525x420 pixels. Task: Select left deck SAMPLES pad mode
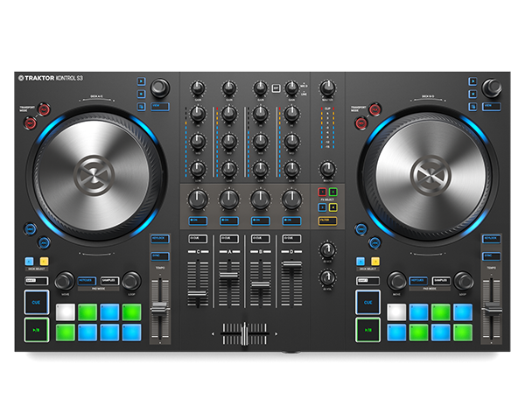pyautogui.click(x=109, y=281)
